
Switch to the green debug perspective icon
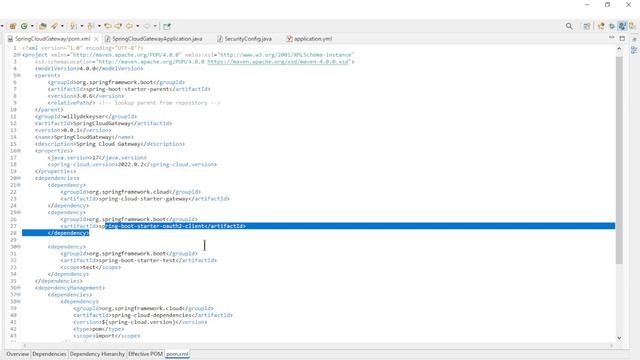tap(612, 26)
